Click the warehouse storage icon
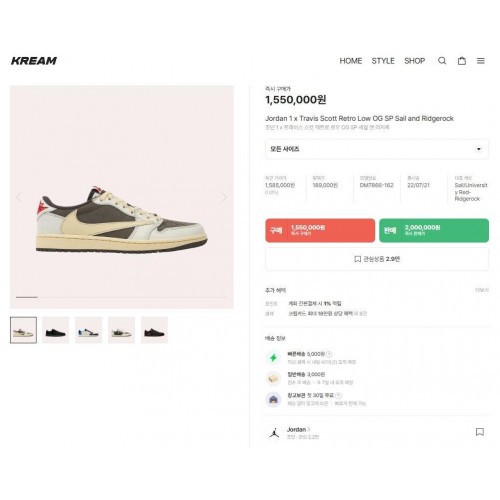The height and width of the screenshot is (500, 500). tap(273, 399)
